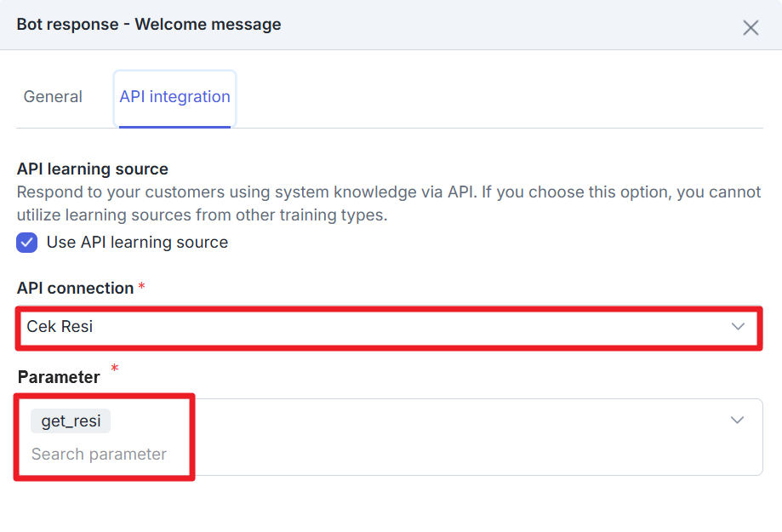This screenshot has height=532, width=782.
Task: Select the API integration tab
Action: pyautogui.click(x=174, y=97)
